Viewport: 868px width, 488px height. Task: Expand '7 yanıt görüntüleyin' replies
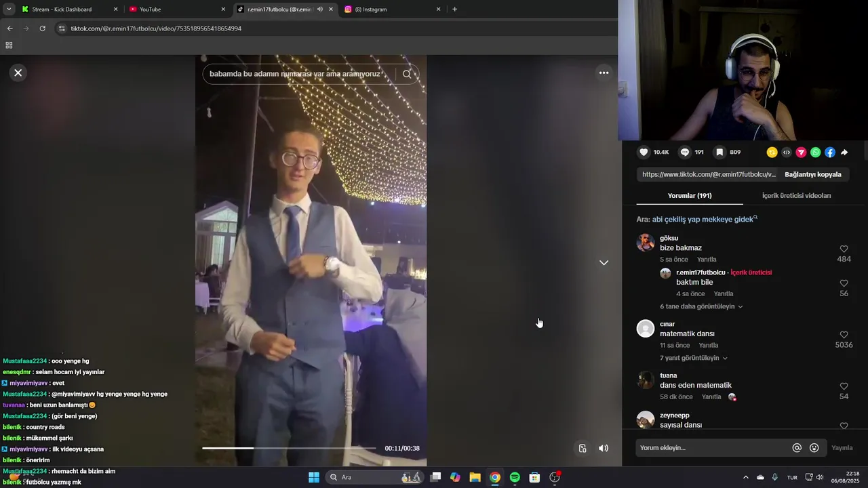694,358
